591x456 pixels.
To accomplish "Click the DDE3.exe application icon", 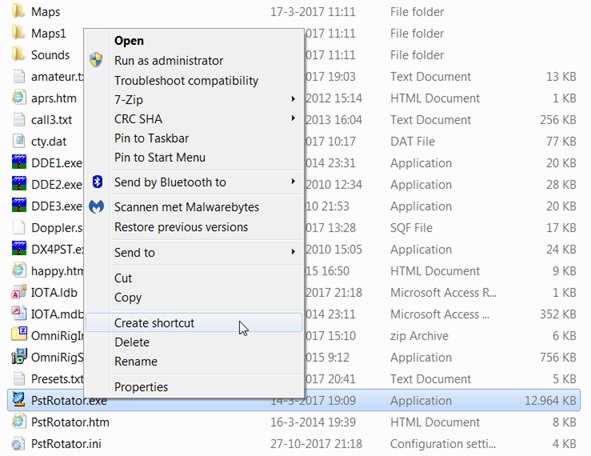I will click(x=19, y=206).
